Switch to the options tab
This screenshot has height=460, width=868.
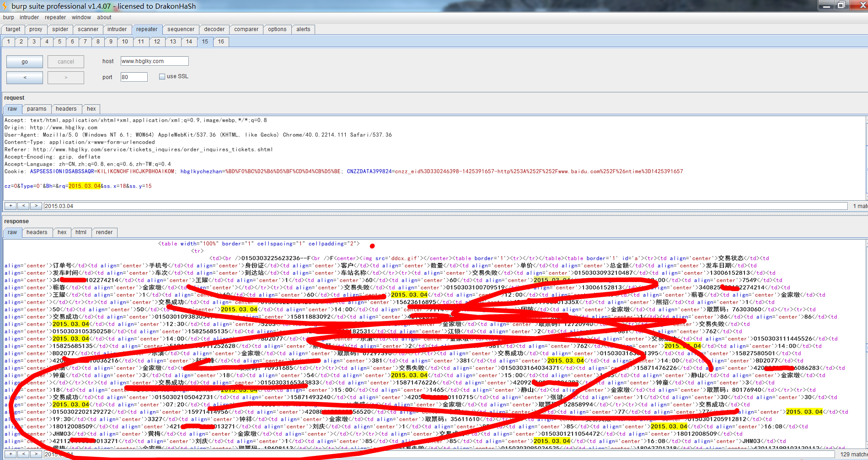[x=277, y=29]
